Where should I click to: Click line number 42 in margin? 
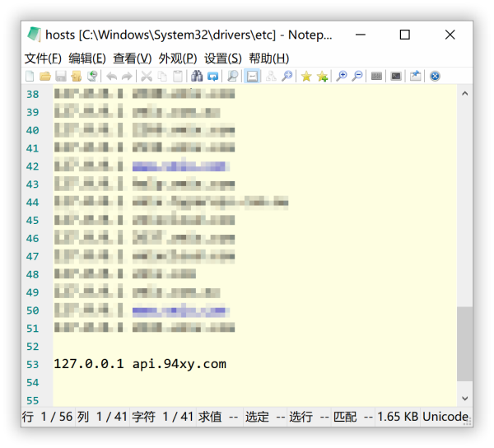tap(32, 166)
